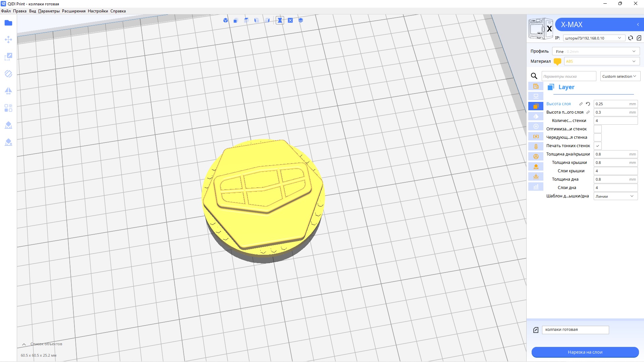Enable the Оптимиза...и стенок checkbox
Image resolution: width=644 pixels, height=362 pixels.
(598, 129)
